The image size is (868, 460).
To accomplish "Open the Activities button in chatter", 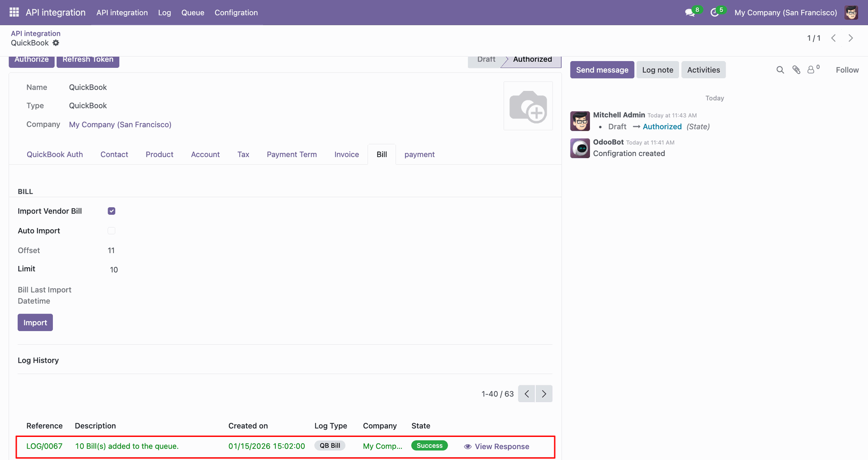I will click(x=703, y=70).
